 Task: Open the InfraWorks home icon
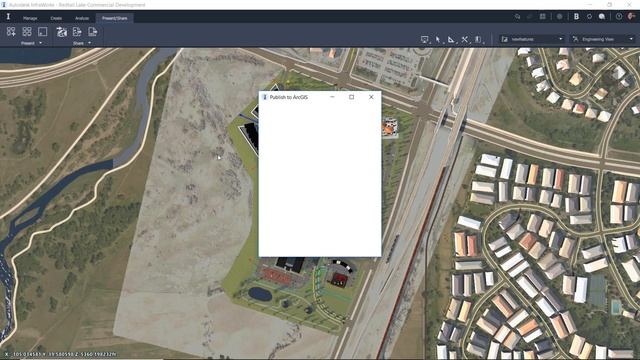[x=8, y=17]
